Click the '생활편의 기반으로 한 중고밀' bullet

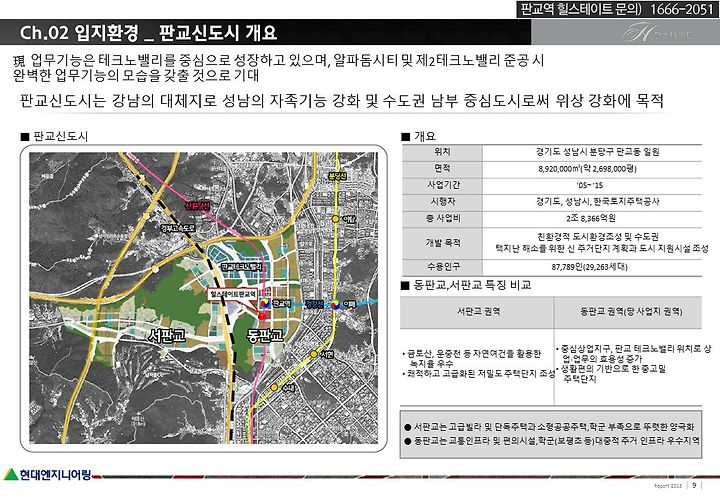click(x=610, y=374)
